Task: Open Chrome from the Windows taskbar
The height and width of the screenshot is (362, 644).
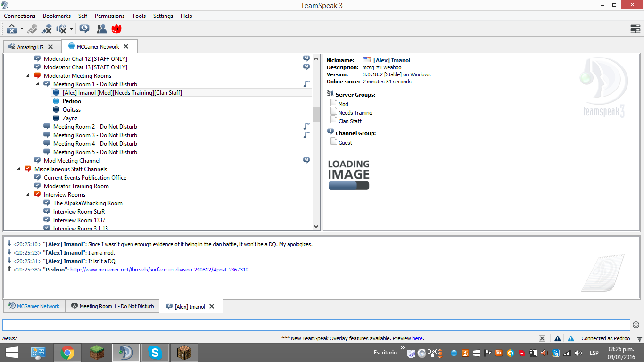Action: click(x=67, y=353)
